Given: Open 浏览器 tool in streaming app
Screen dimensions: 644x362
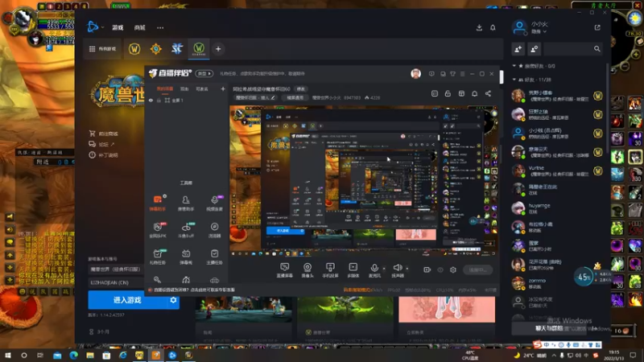Looking at the screenshot, I should coord(214,230).
